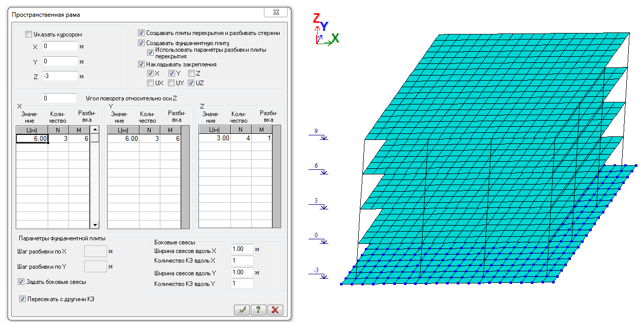Screen dimensions: 644x327
Task: Click the Количество КЭ вдоль X field
Action: pyautogui.click(x=242, y=261)
